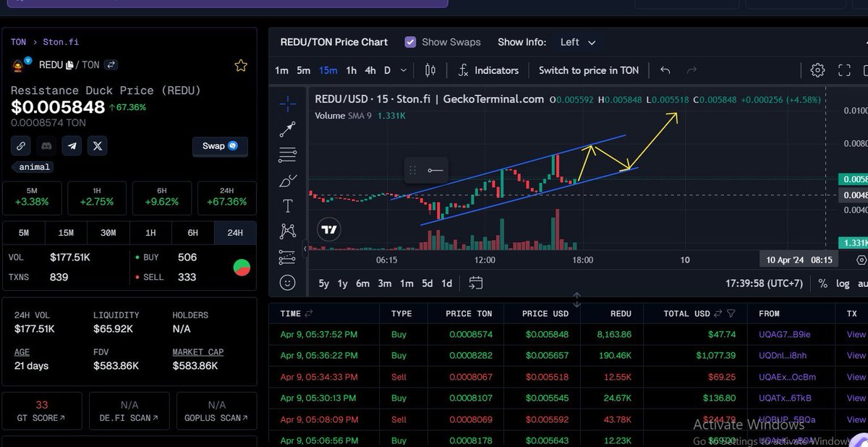Open the website link icon
The image size is (868, 447).
point(21,145)
